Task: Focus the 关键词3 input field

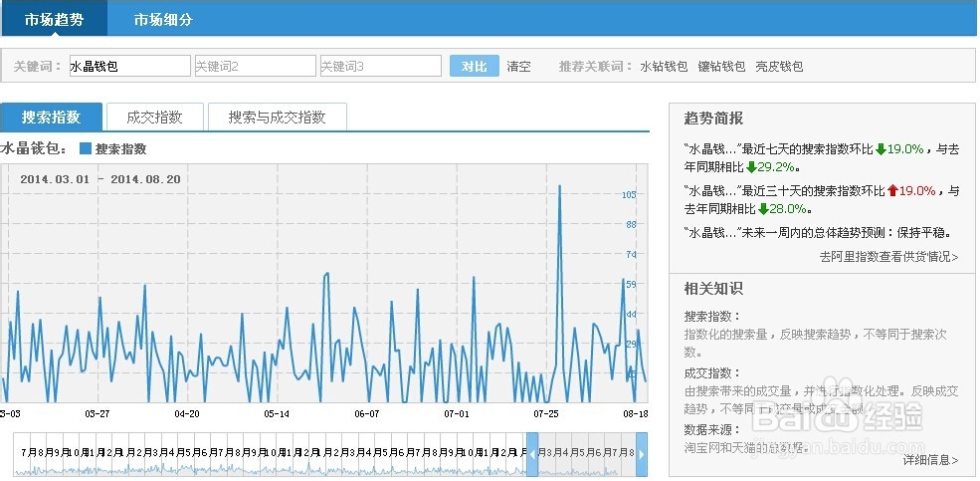Action: (381, 66)
